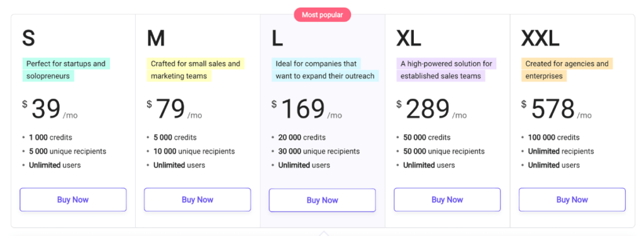Screen dimensions: 644x236
Task: Select the L plan heading
Action: click(x=277, y=38)
